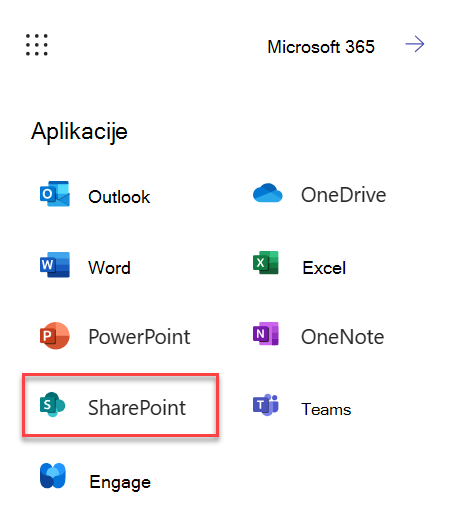Choose the Word app label
Screen dimensions: 450x517
pyautogui.click(x=109, y=268)
